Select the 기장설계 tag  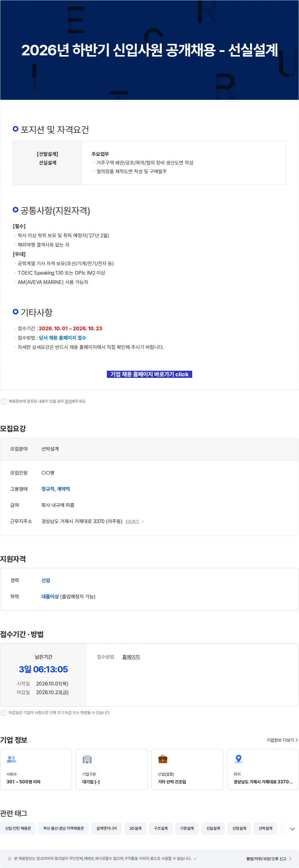[187, 828]
